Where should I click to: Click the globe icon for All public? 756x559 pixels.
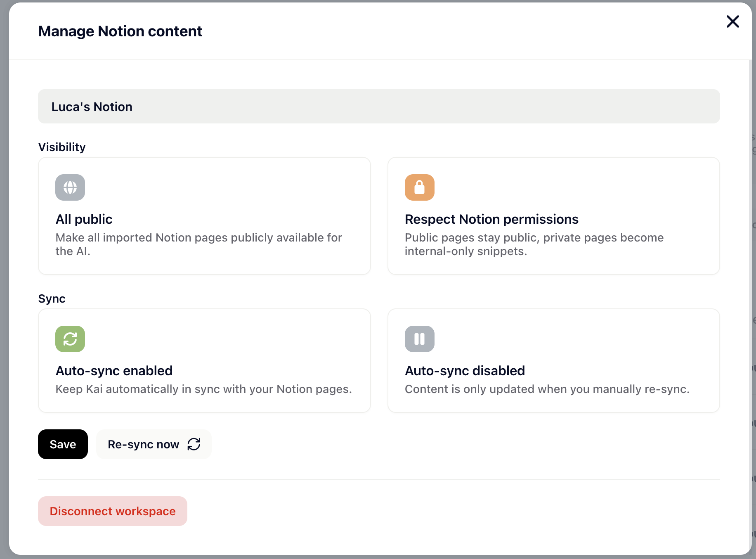pyautogui.click(x=70, y=187)
